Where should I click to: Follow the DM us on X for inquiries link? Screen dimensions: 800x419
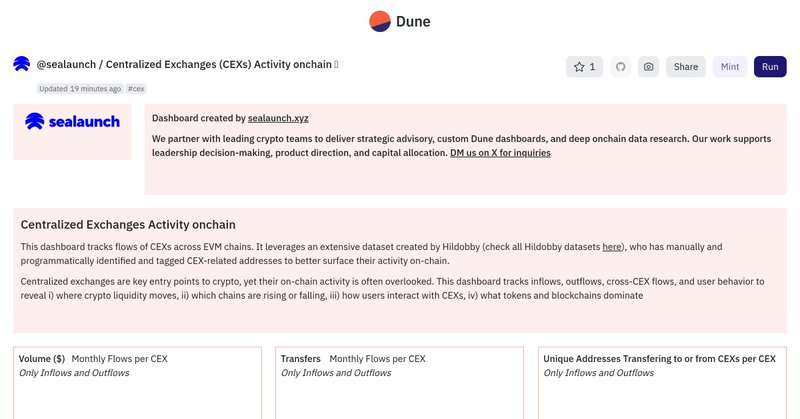coord(500,153)
